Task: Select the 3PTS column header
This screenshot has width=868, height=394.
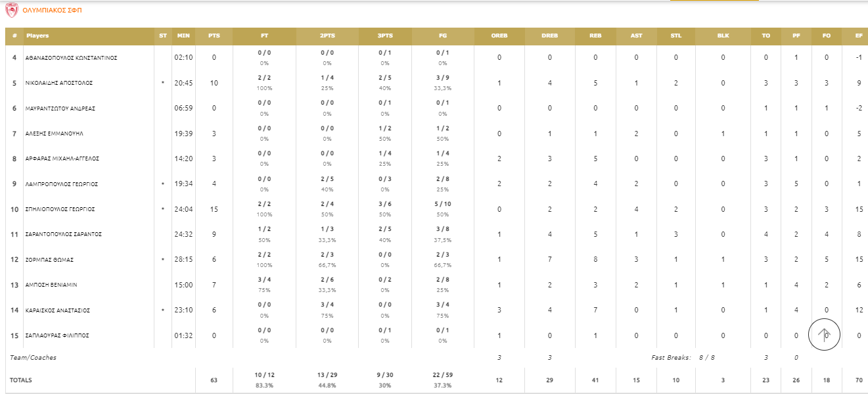Action: [x=385, y=36]
